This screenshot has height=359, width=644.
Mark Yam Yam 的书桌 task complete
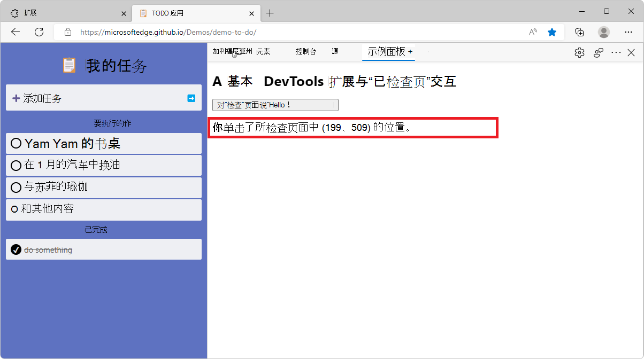[16, 143]
